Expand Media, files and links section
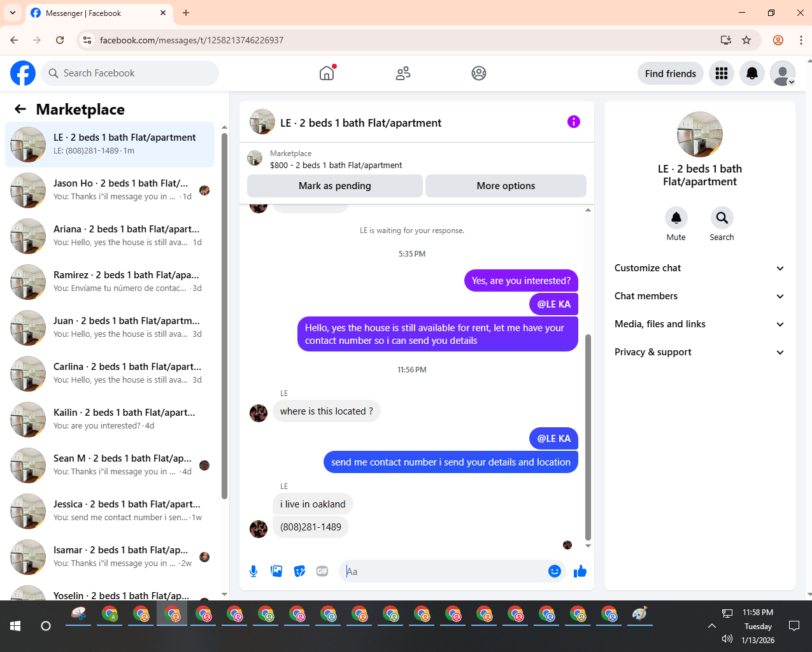 [699, 324]
